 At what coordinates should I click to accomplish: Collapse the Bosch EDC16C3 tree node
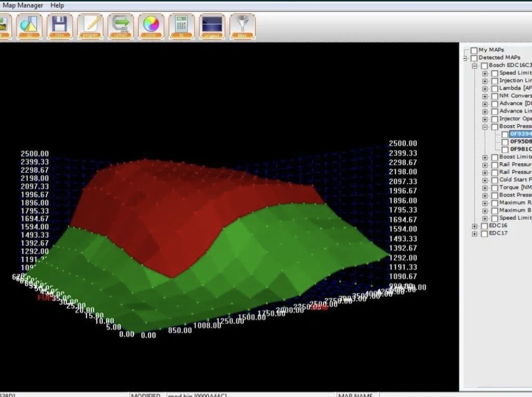click(475, 66)
